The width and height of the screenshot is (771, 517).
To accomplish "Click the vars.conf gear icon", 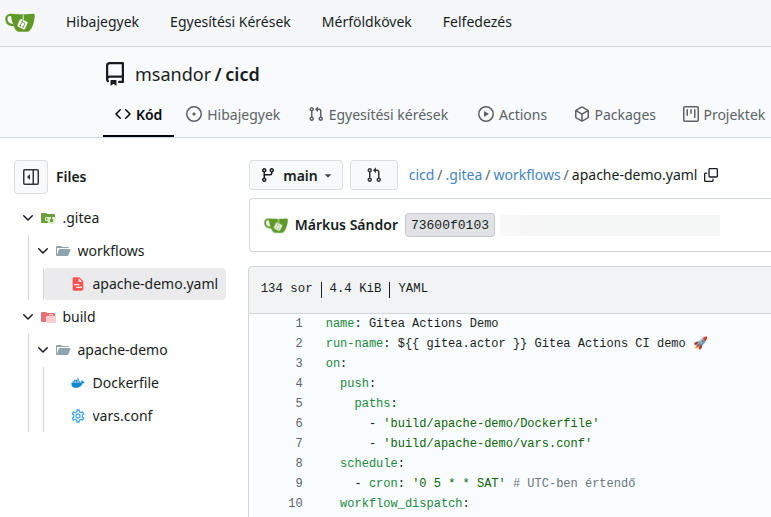I will (78, 416).
